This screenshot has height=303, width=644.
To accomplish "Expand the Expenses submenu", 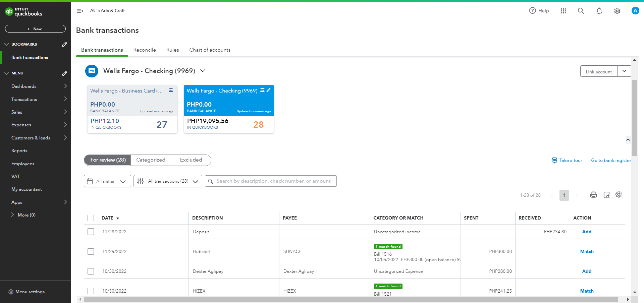I will pos(65,125).
